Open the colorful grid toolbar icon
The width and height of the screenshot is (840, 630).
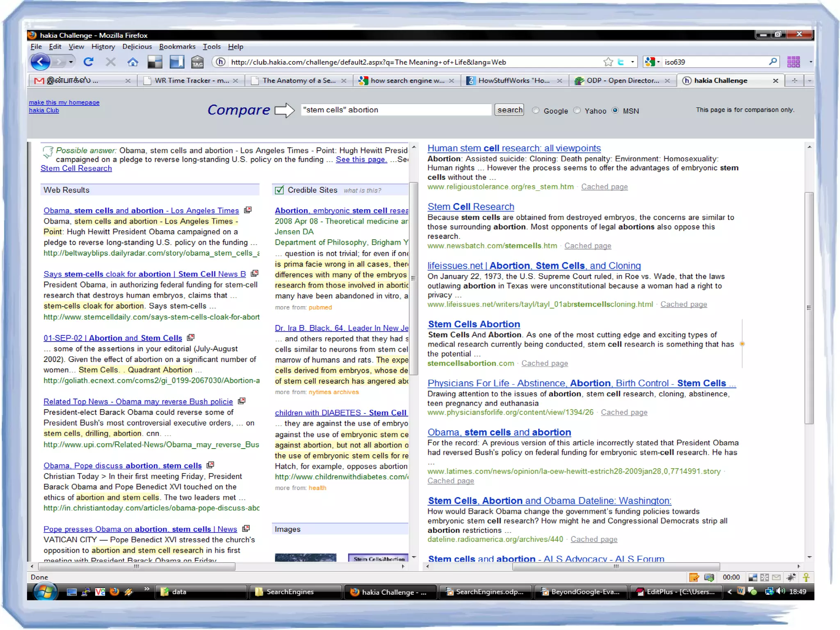[x=793, y=62]
